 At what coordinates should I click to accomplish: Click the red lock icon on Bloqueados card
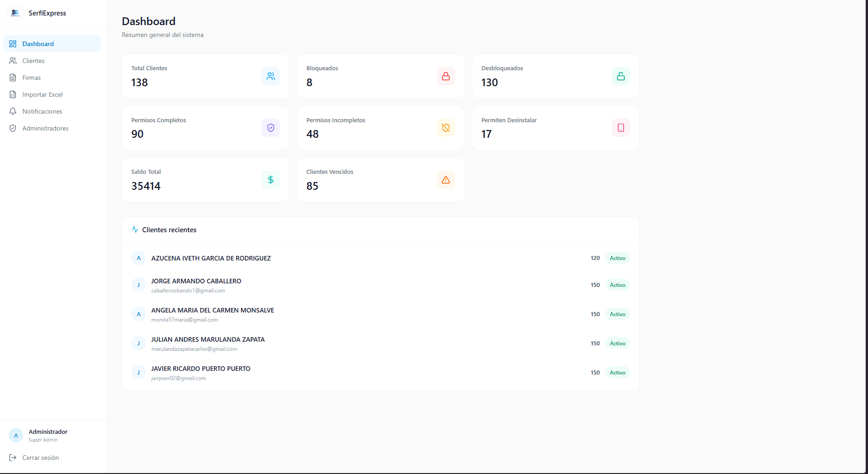point(445,76)
